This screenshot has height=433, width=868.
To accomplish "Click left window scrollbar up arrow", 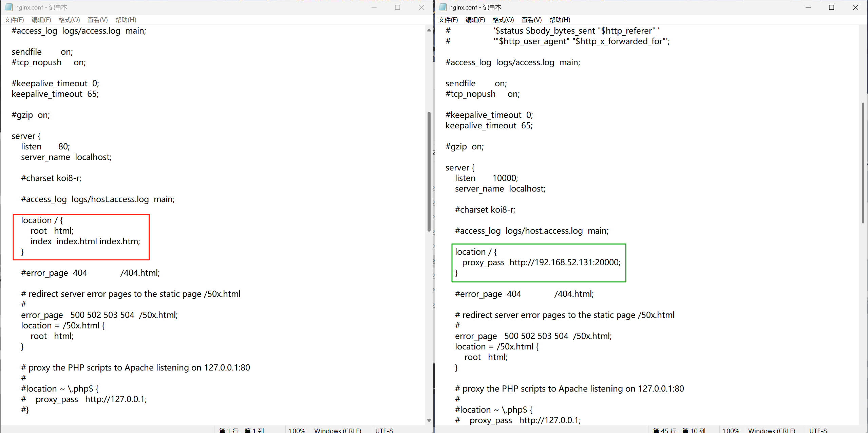I will [429, 30].
